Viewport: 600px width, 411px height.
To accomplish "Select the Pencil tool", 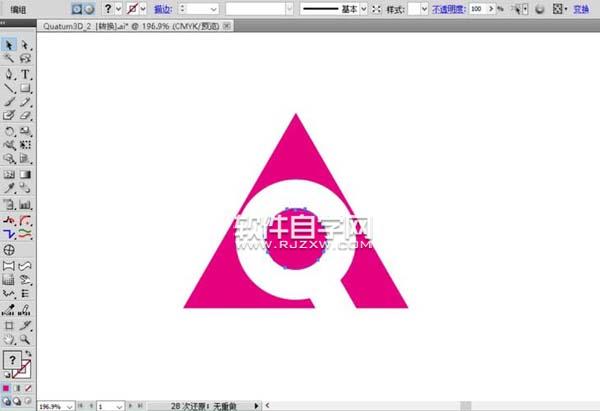I will tap(25, 102).
